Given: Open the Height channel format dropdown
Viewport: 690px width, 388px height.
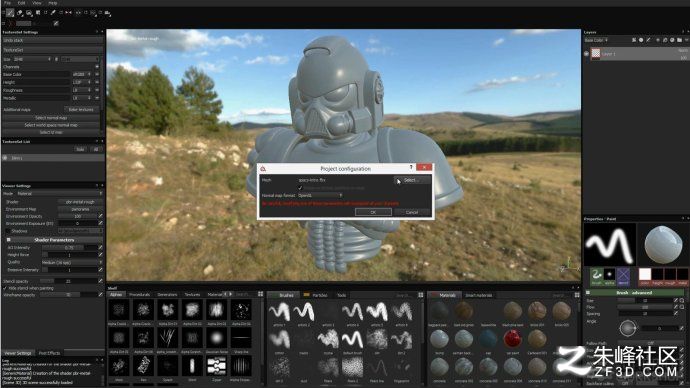Looking at the screenshot, I should (82, 82).
